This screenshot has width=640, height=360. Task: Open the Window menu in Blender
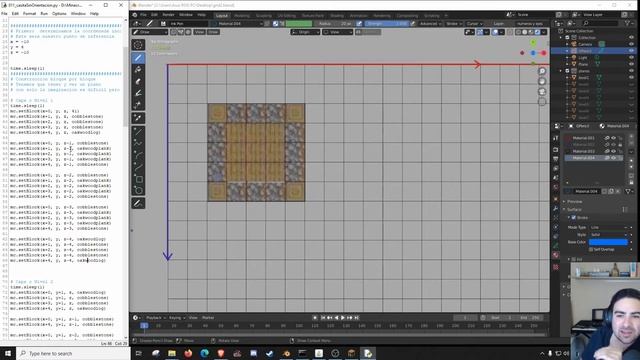[186, 15]
